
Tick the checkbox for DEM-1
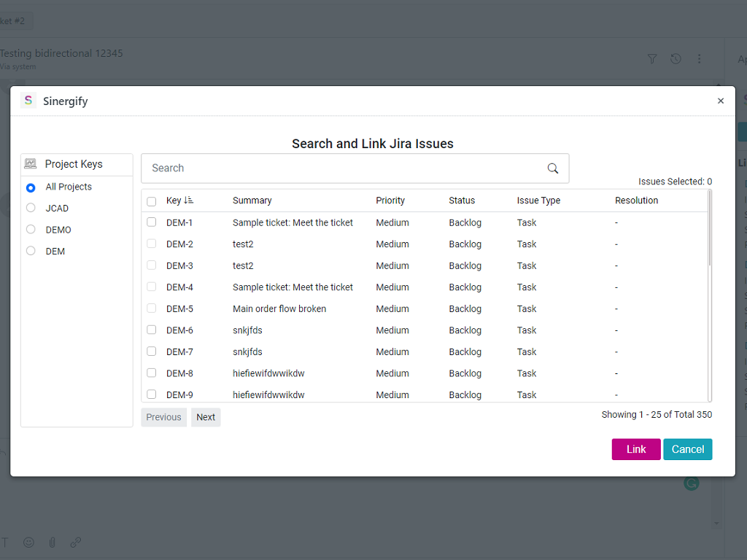point(152,222)
